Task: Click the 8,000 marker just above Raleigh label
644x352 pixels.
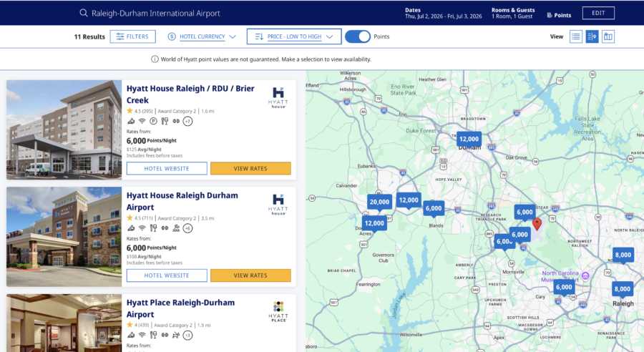Action: [623, 290]
